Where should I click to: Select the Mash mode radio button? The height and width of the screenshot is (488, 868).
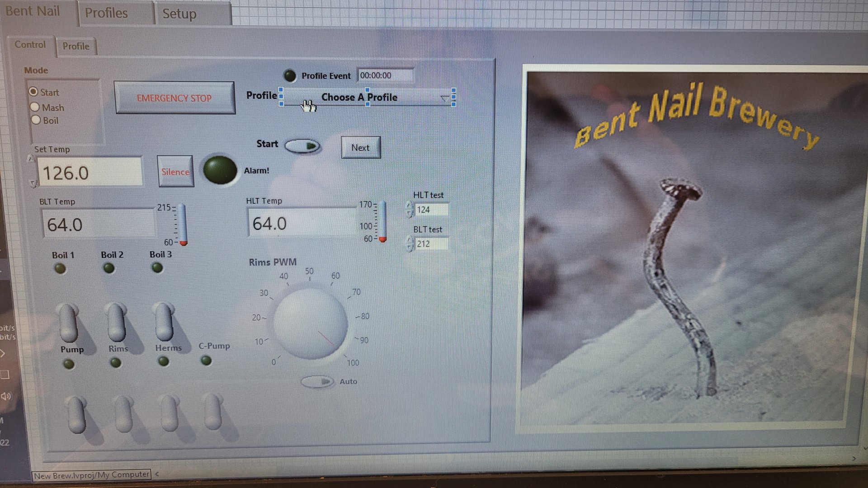pyautogui.click(x=35, y=107)
